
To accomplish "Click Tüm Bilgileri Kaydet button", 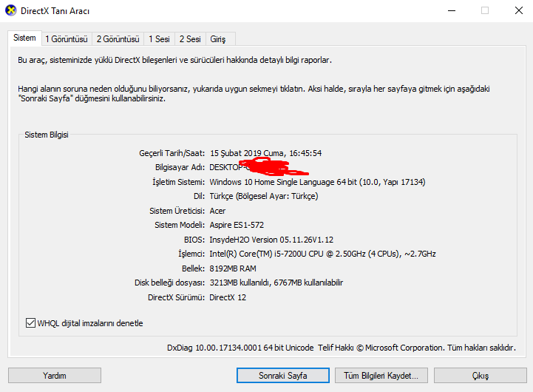I will [x=381, y=375].
